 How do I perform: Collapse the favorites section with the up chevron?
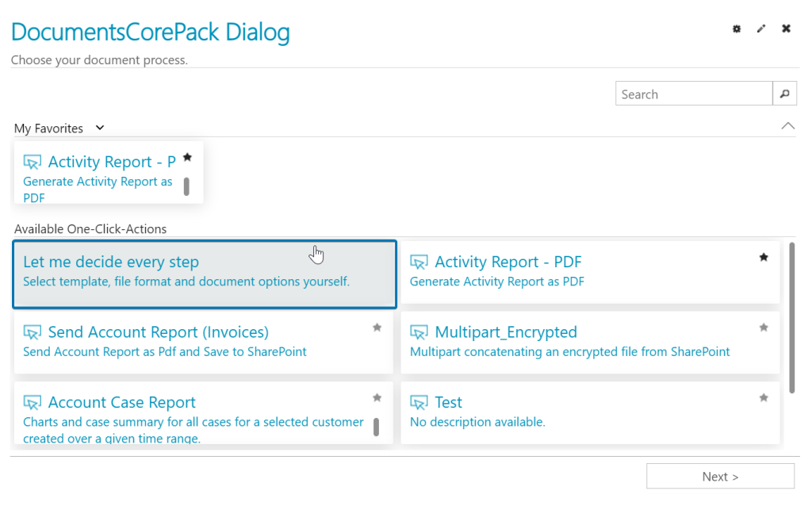(x=787, y=125)
